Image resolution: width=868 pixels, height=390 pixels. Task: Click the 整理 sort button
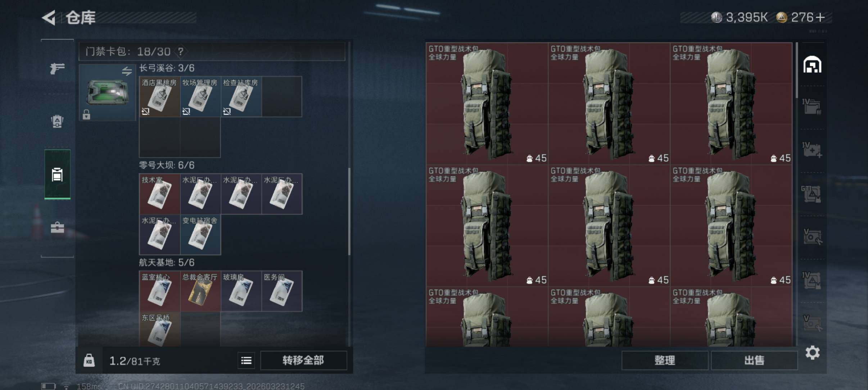tap(665, 360)
